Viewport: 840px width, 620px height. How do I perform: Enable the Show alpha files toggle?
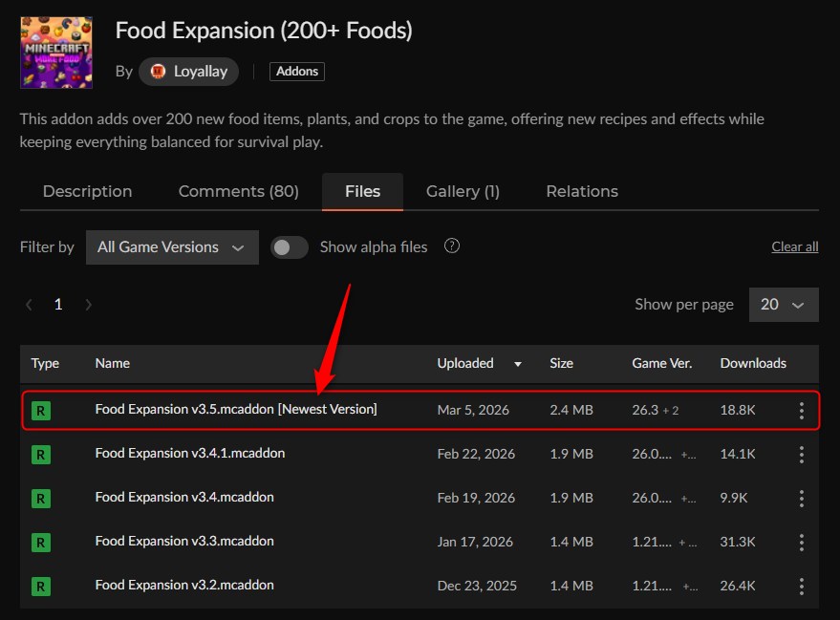tap(289, 246)
